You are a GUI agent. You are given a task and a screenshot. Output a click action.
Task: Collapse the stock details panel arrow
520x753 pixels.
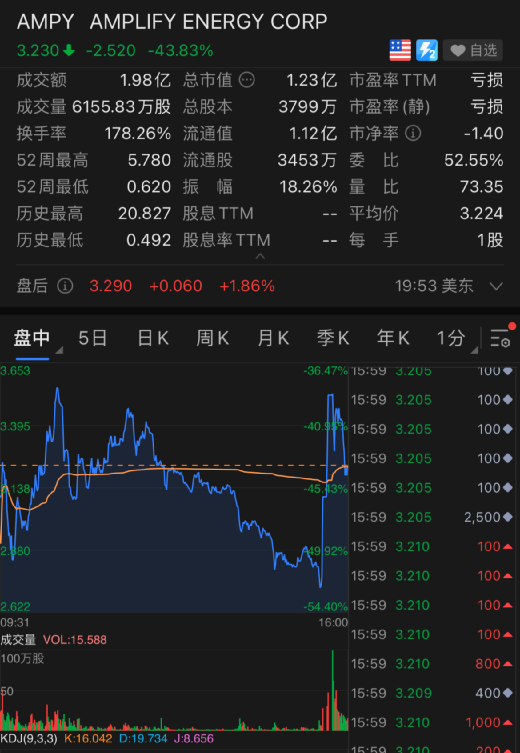pyautogui.click(x=260, y=256)
